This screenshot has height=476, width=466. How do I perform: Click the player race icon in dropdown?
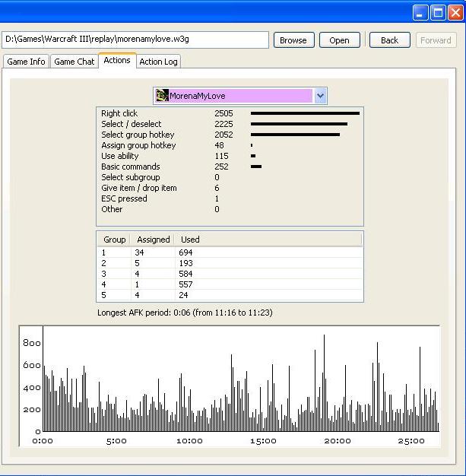point(162,96)
